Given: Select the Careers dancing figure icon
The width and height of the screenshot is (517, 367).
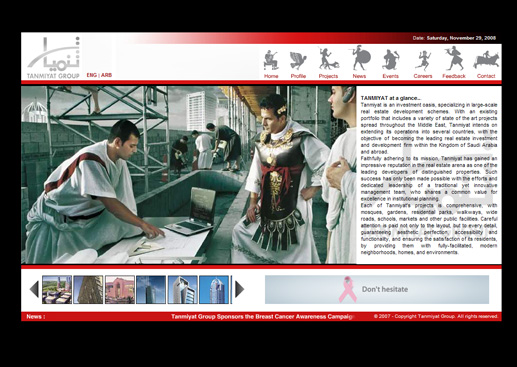Looking at the screenshot, I should [x=423, y=60].
